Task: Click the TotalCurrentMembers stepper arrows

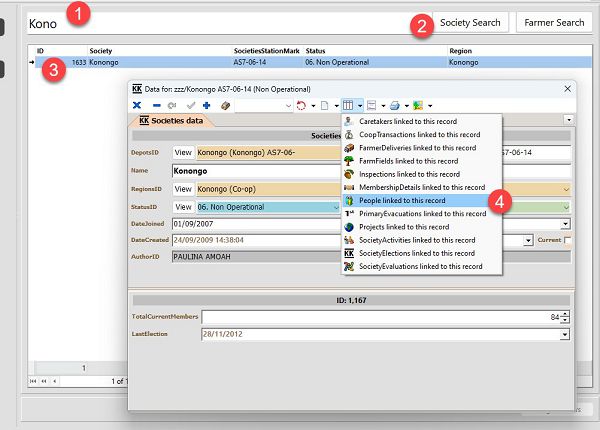Action: pos(565,317)
